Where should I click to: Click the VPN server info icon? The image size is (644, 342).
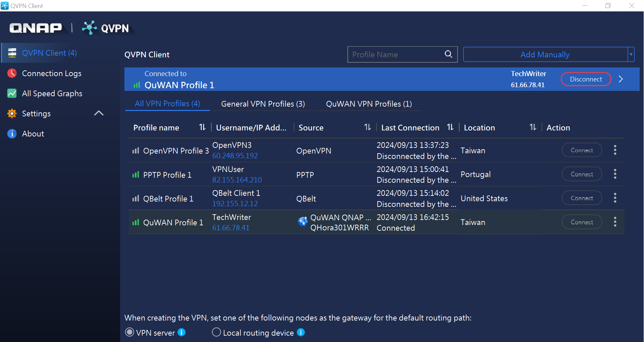pyautogui.click(x=181, y=332)
